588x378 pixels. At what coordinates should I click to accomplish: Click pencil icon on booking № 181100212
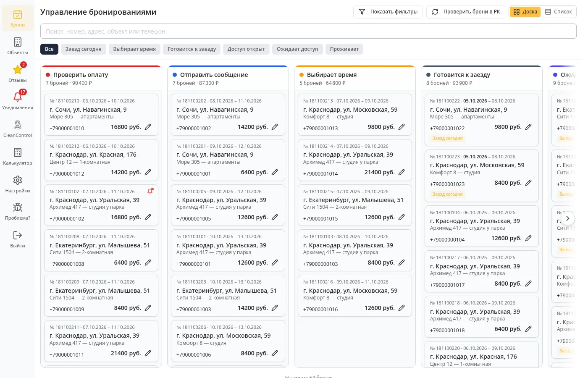pyautogui.click(x=148, y=172)
